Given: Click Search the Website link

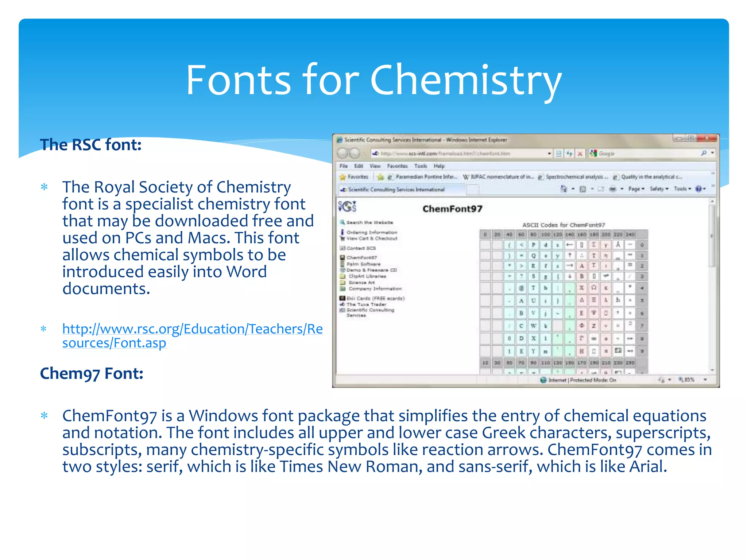Looking at the screenshot, I should (369, 222).
